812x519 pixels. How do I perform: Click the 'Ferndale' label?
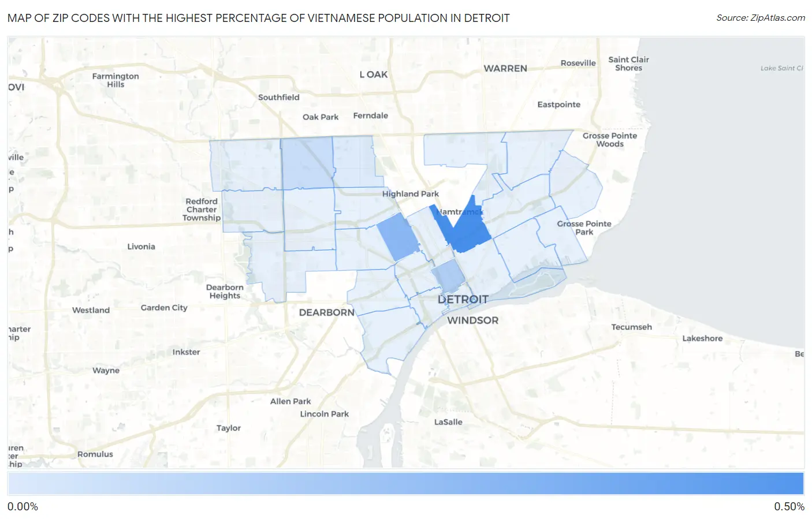tap(370, 115)
